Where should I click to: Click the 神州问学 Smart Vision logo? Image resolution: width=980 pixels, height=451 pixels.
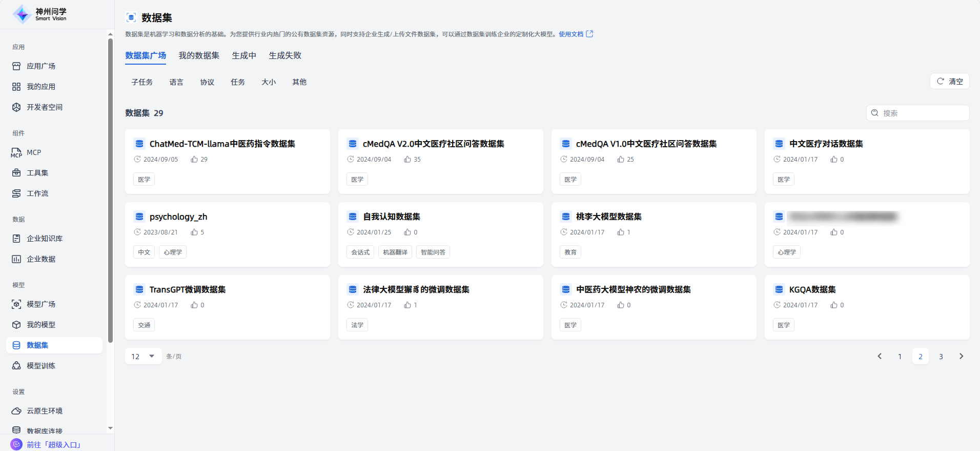(40, 14)
